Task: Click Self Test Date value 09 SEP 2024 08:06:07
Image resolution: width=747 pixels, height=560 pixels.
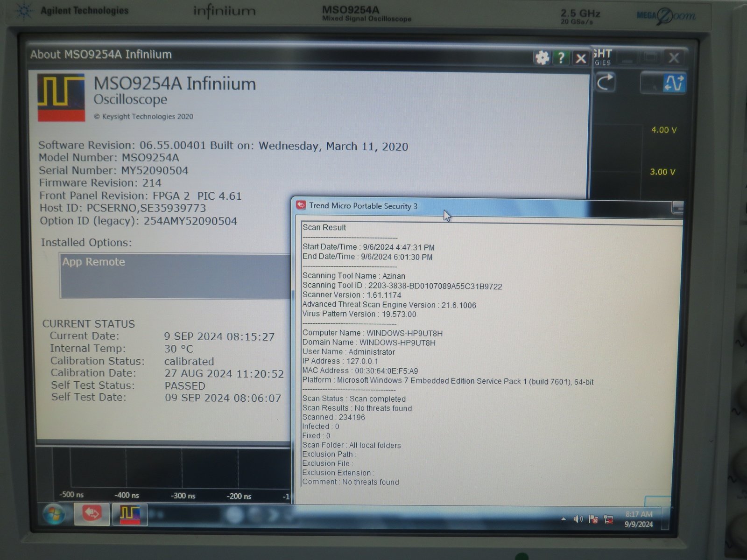Action: click(223, 398)
